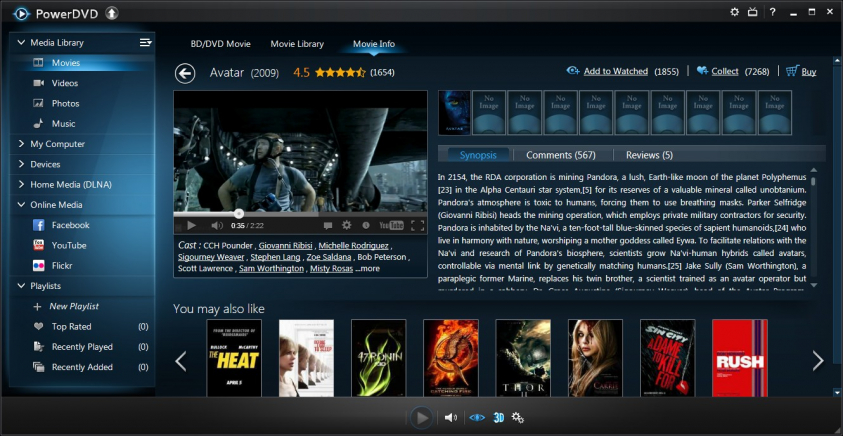Click the Media Library list menu icon
Viewport: 843px width, 436px height.
click(145, 42)
